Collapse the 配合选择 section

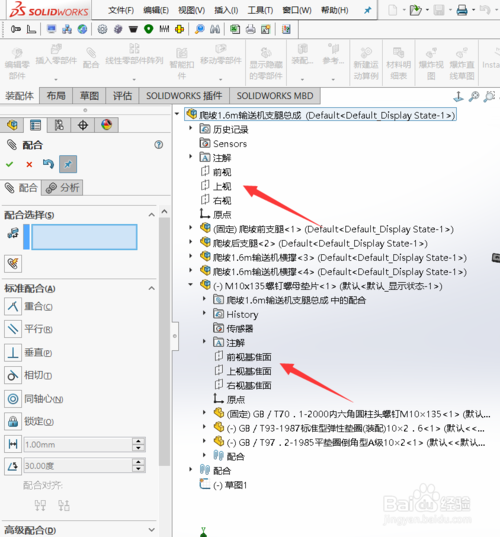[x=151, y=215]
